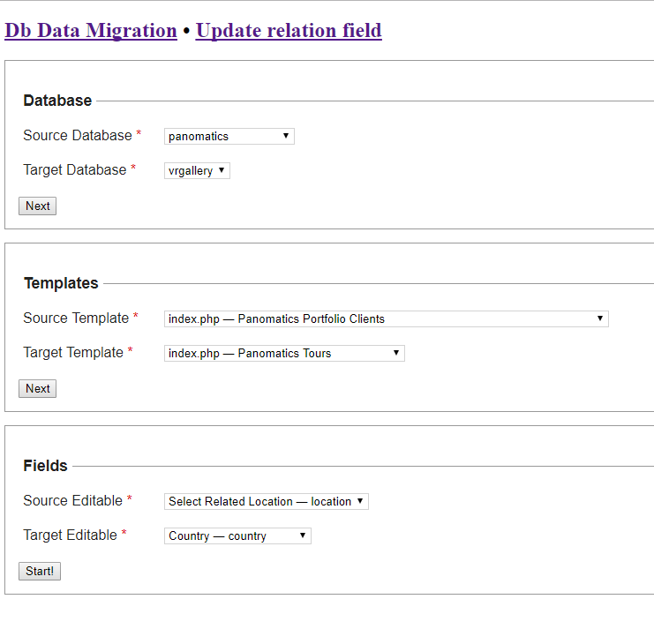Click the Source Database field label
This screenshot has height=644, width=654.
coord(78,136)
